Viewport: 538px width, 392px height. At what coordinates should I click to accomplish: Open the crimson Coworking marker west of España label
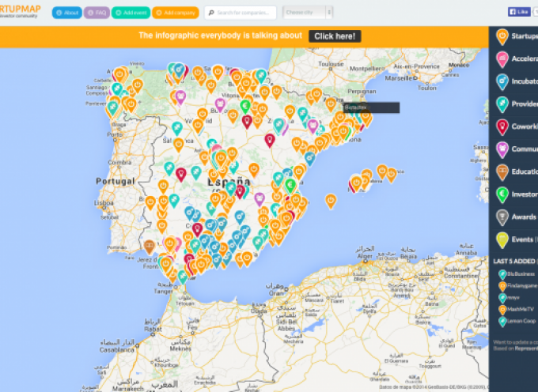click(x=181, y=175)
